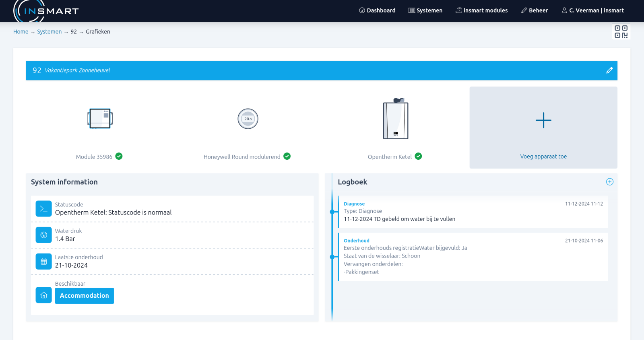Click Module 35986 green status check

(119, 156)
